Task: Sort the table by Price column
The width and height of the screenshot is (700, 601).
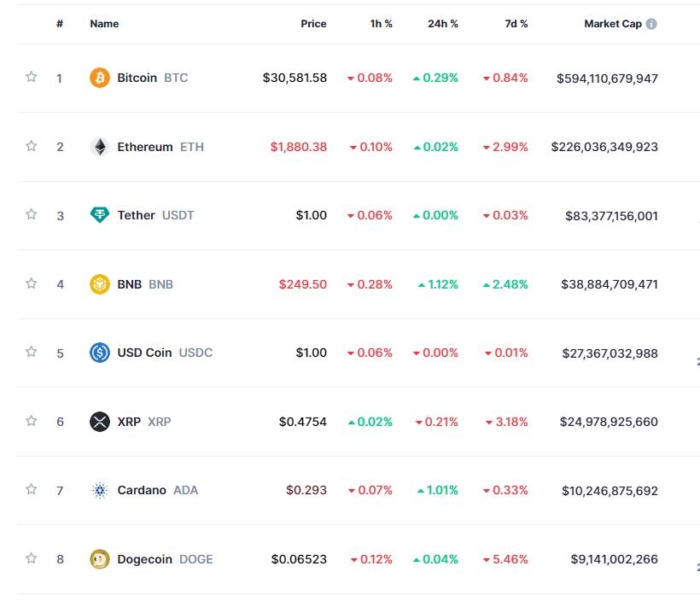Action: click(313, 24)
